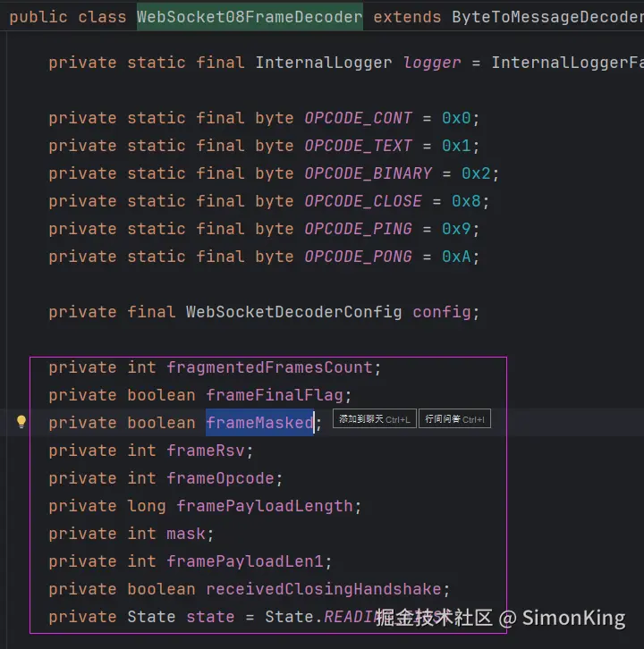
Task: Click the highlighted WebSocket08FrameDecoder class name
Action: click(x=250, y=17)
